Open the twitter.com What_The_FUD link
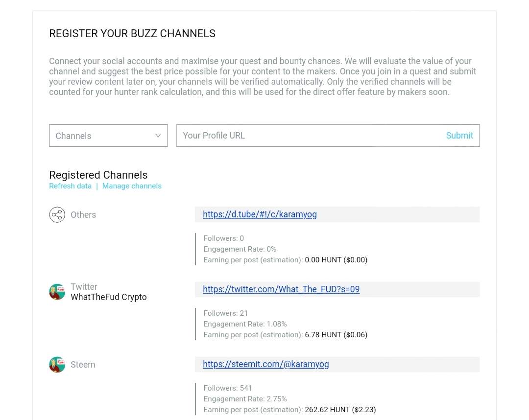This screenshot has height=420, width=529. click(x=281, y=289)
